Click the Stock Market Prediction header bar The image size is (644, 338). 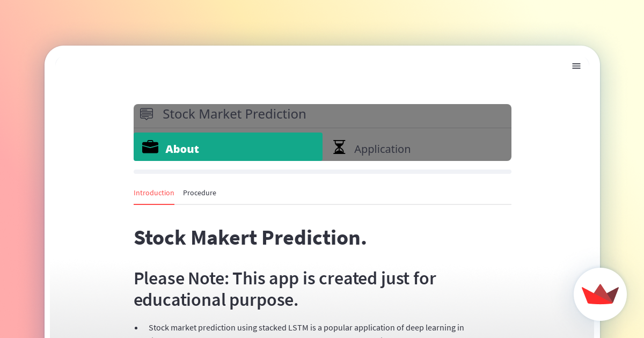[x=322, y=114]
